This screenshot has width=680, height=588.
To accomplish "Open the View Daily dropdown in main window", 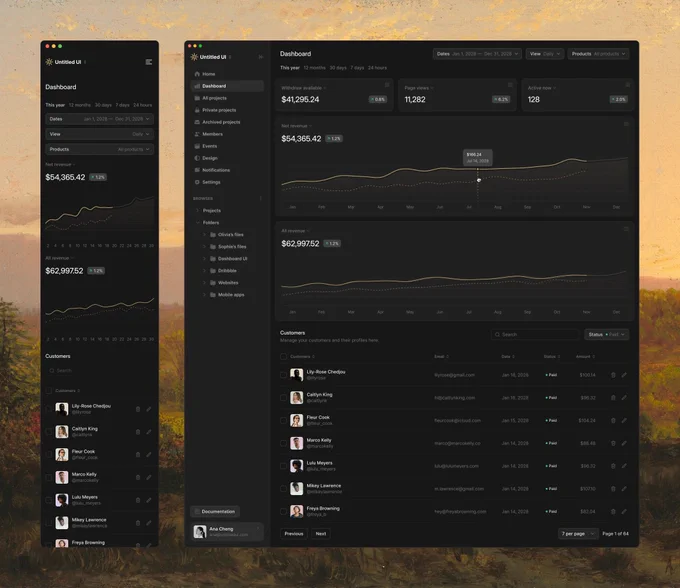I will point(545,54).
